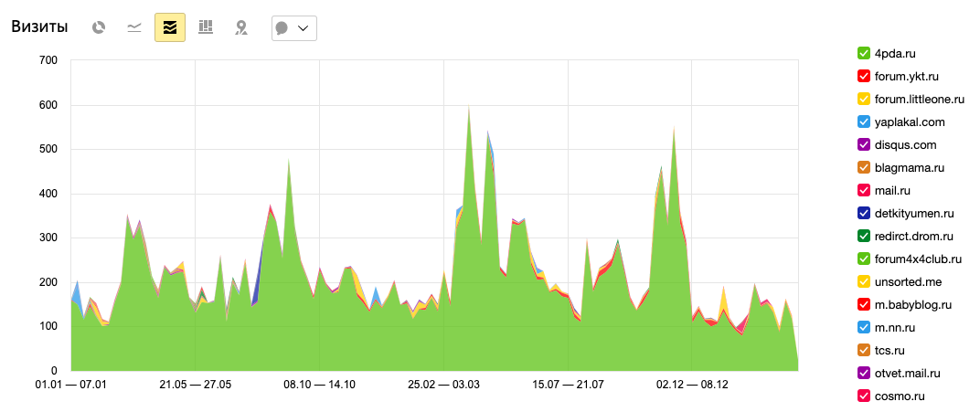Select the stacked area chart view

tap(170, 27)
